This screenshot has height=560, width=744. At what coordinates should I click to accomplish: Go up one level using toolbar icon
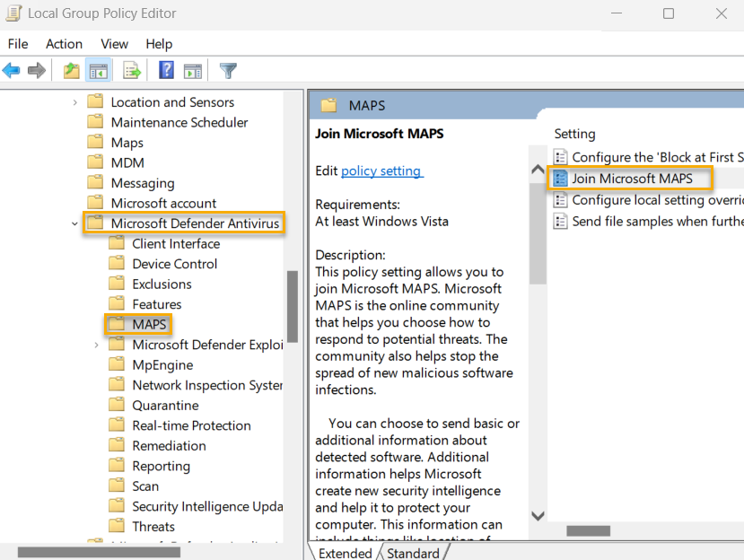[70, 70]
